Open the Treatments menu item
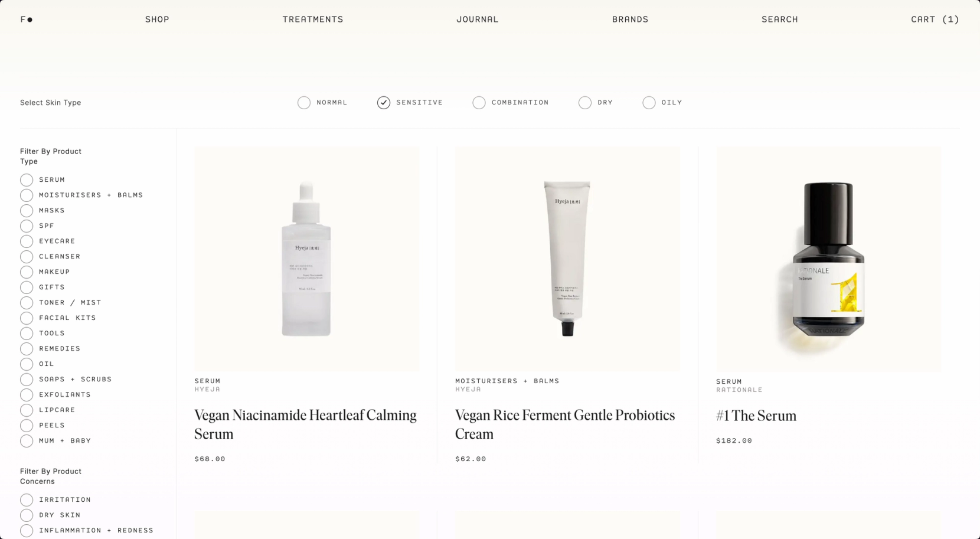The height and width of the screenshot is (539, 980). (x=313, y=19)
